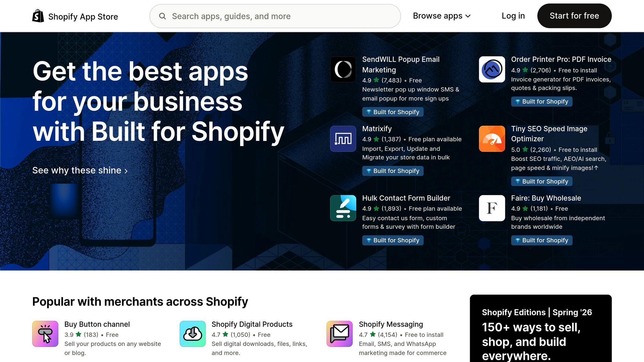The image size is (644, 362).
Task: Open the Faire: Buy Wholesale title
Action: 546,198
